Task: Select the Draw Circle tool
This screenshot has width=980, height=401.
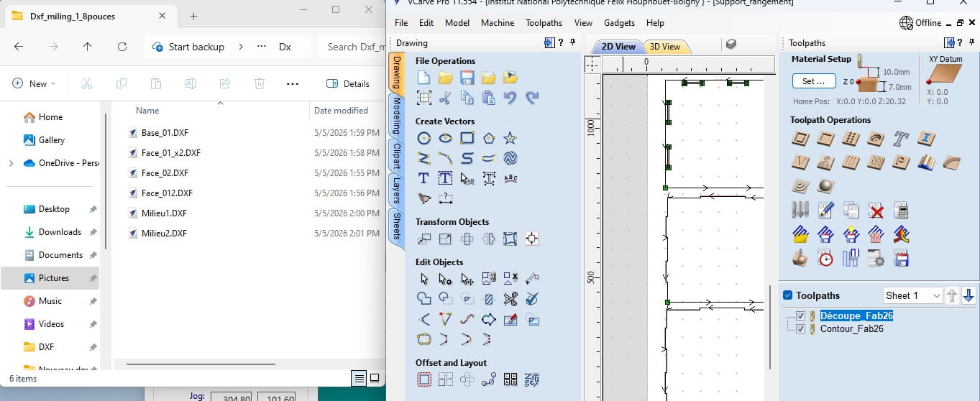Action: [x=424, y=138]
